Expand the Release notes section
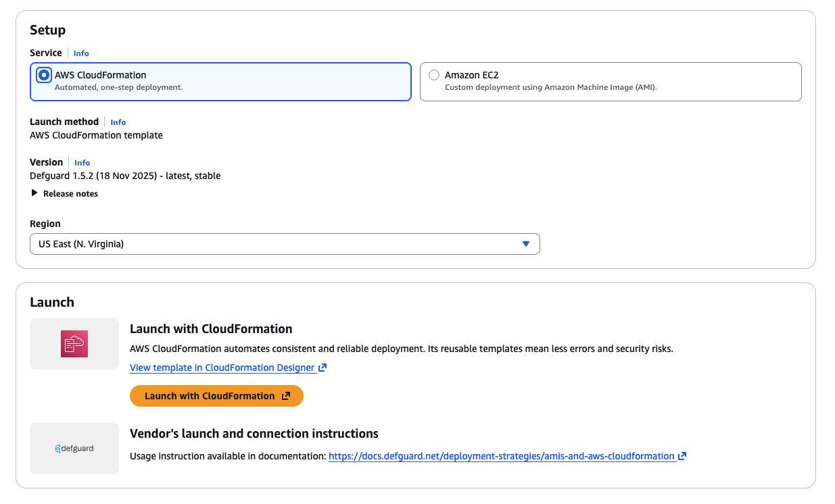The height and width of the screenshot is (504, 835). 70,194
